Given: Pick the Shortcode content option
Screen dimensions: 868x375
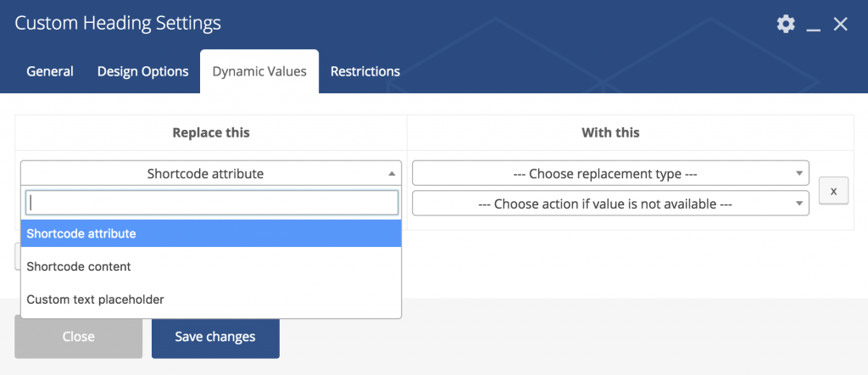Looking at the screenshot, I should [211, 266].
